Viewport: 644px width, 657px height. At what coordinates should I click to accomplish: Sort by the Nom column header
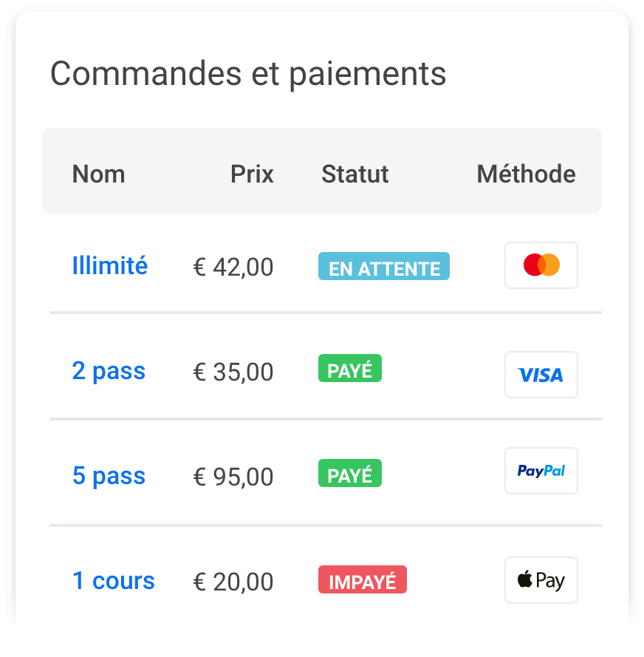pyautogui.click(x=99, y=174)
